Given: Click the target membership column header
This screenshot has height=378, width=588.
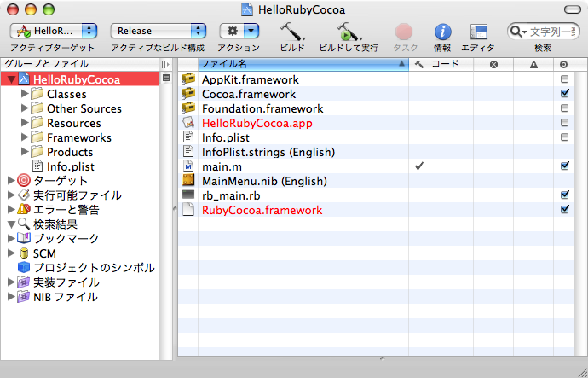Looking at the screenshot, I should click(x=563, y=64).
